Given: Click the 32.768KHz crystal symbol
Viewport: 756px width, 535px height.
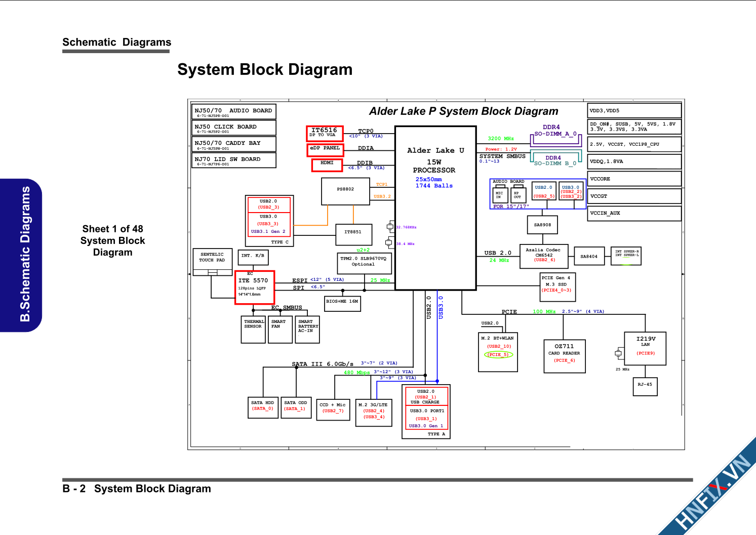Looking at the screenshot, I should [x=390, y=226].
